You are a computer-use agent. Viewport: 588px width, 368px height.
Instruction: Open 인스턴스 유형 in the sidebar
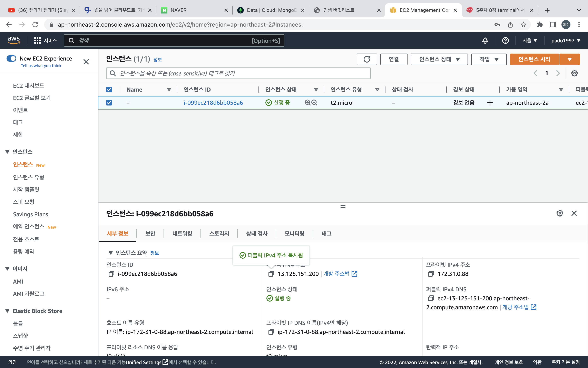[x=28, y=177]
